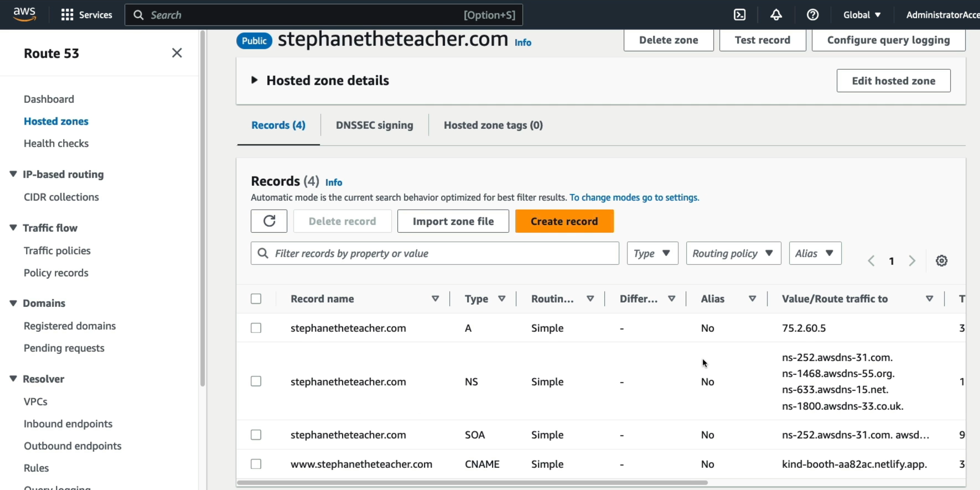The image size is (980, 490).
Task: Sort by Alias column arrow
Action: tap(753, 299)
